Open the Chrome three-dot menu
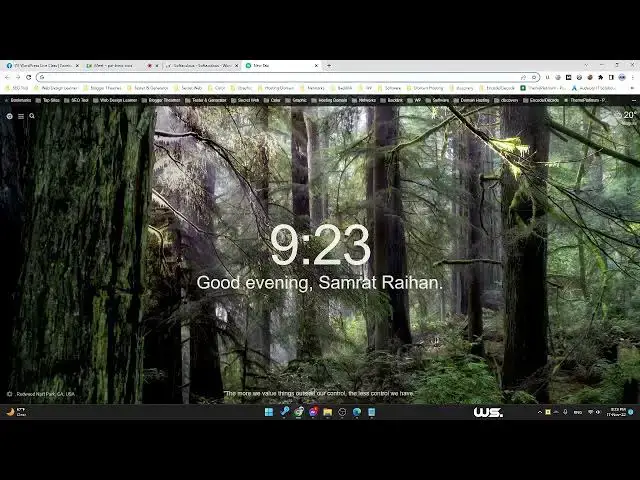640x480 pixels. [633, 77]
